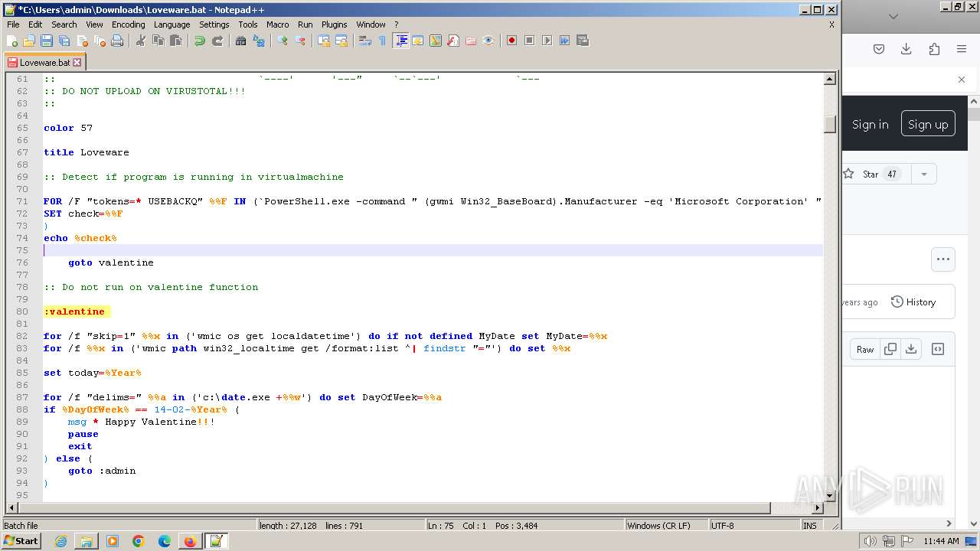
Task: Click the Redo toolbar icon
Action: click(x=217, y=41)
